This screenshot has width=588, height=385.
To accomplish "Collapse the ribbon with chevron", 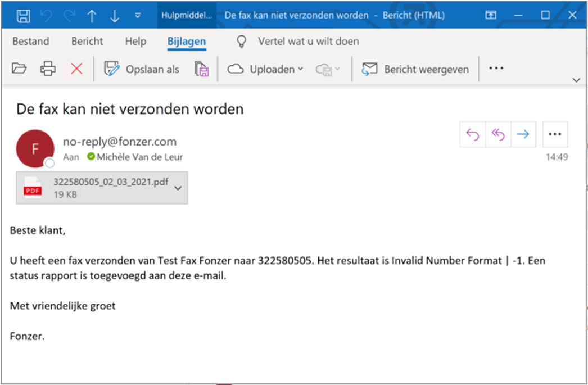I will tap(576, 80).
